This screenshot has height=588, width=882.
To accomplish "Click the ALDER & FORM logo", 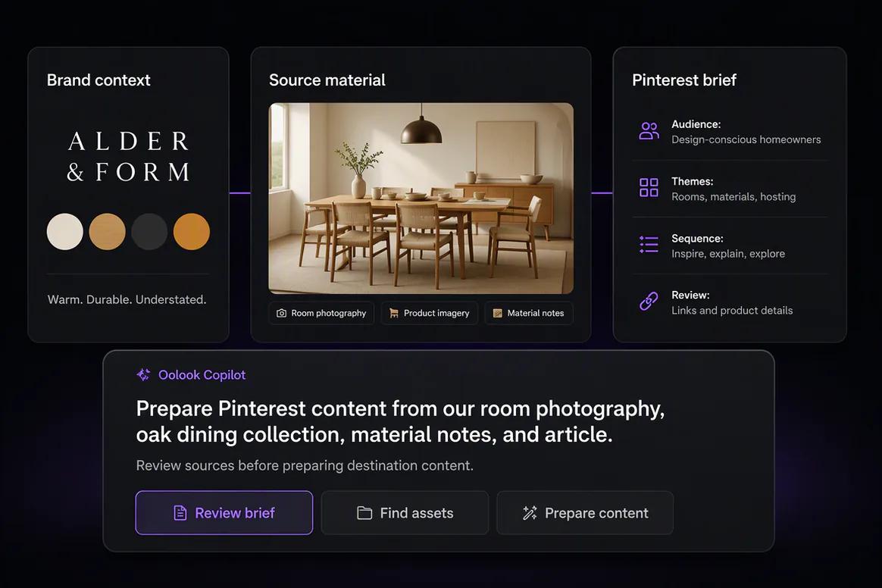I will pyautogui.click(x=128, y=156).
